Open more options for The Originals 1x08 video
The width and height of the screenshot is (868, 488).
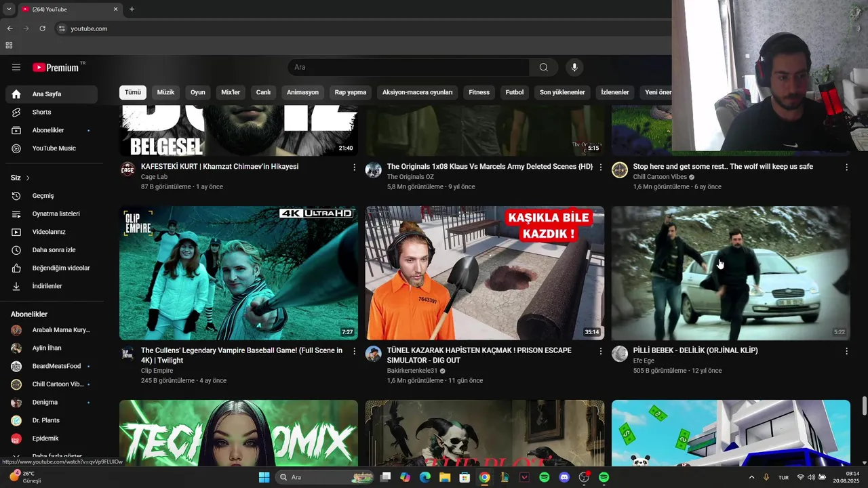pyautogui.click(x=600, y=167)
